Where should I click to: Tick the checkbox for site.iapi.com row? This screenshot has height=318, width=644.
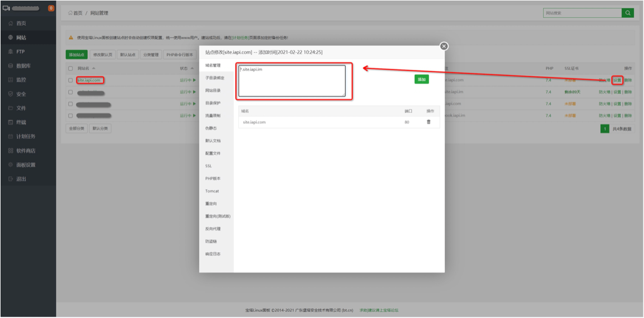[x=70, y=80]
